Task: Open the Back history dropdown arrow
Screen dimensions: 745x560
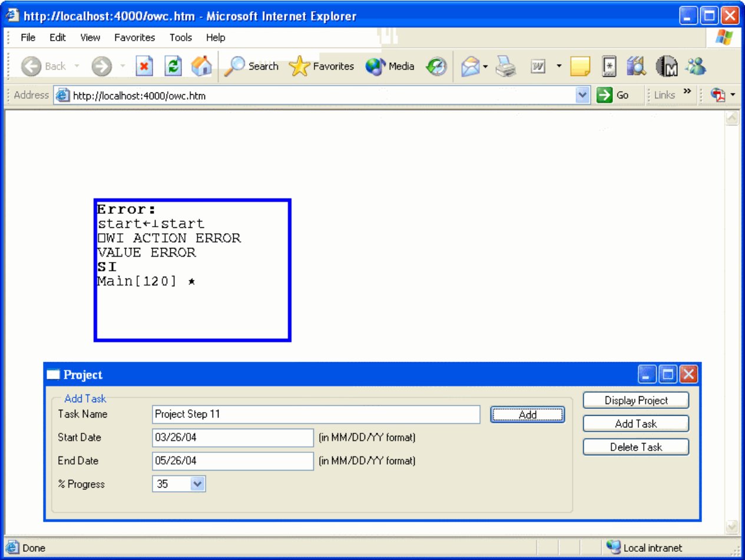Action: pyautogui.click(x=77, y=66)
